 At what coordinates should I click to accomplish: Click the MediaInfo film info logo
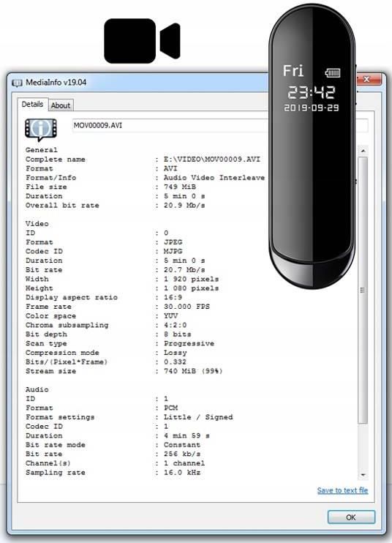41,130
